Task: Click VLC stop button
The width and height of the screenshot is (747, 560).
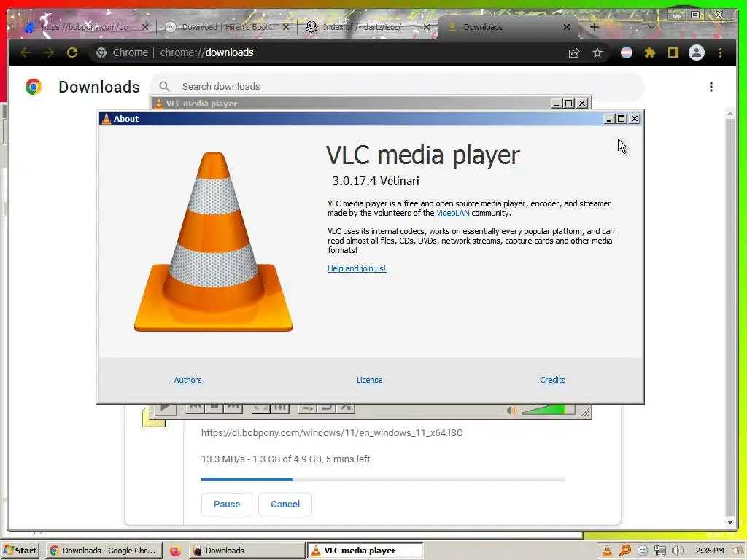Action: coord(214,408)
